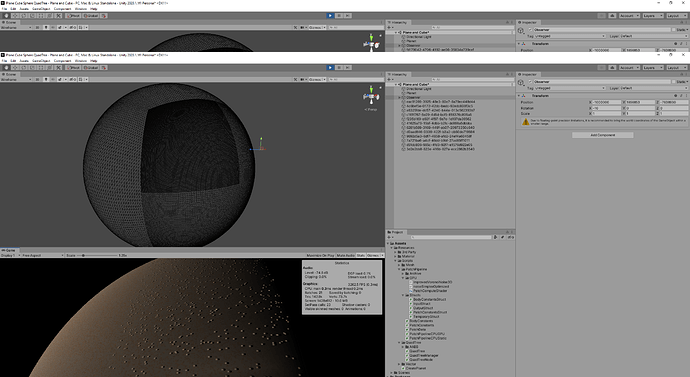
Task: Toggle grid visibility icon in front Scene toolbar
Action: (81, 80)
